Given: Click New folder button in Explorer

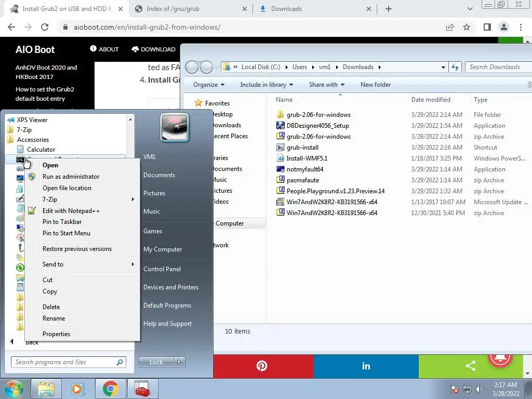Looking at the screenshot, I should [x=375, y=85].
